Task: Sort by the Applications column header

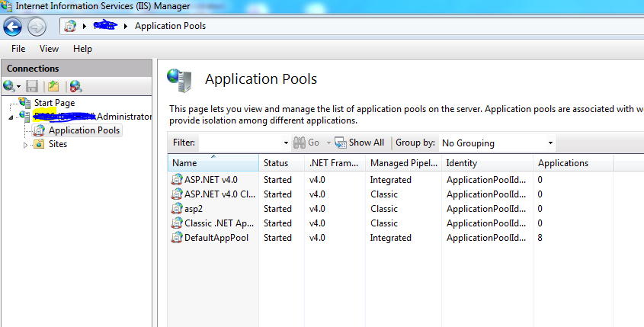Action: coord(573,163)
